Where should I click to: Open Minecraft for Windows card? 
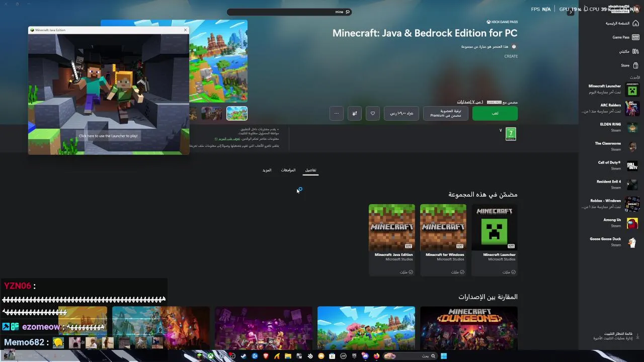[443, 240]
